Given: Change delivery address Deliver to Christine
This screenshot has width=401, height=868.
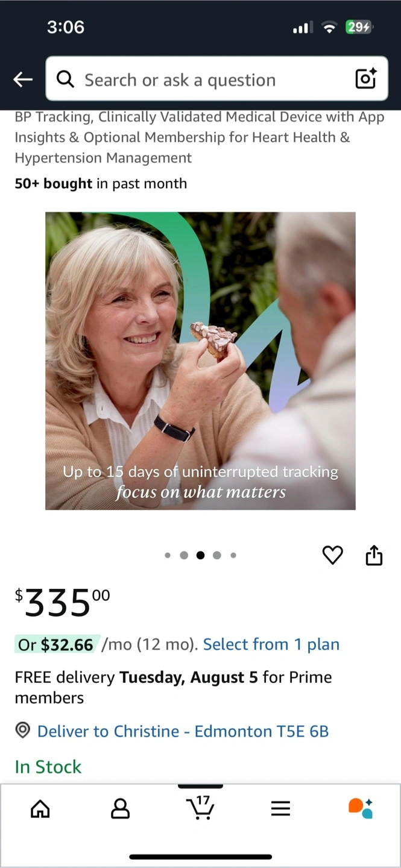Looking at the screenshot, I should point(183,731).
